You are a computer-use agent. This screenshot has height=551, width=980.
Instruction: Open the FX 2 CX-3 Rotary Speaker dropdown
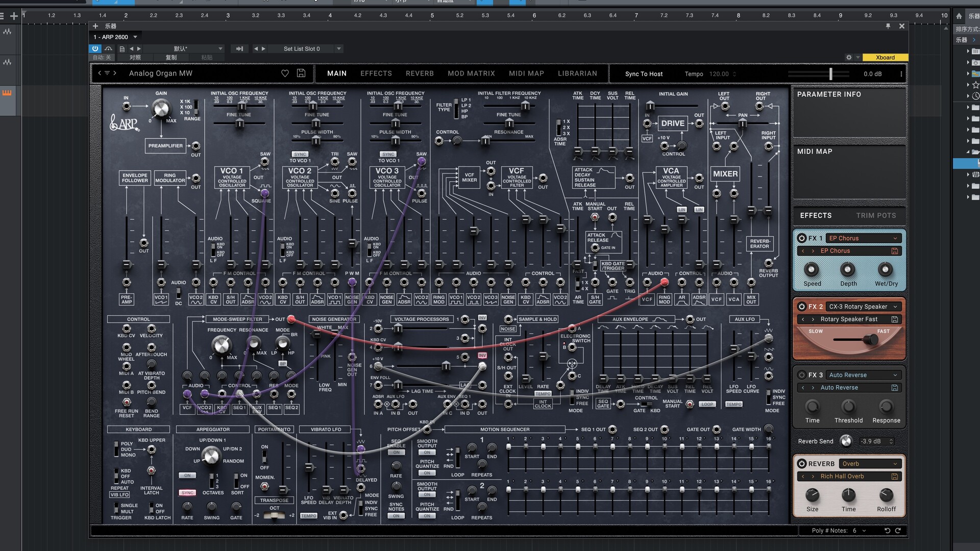tap(864, 307)
